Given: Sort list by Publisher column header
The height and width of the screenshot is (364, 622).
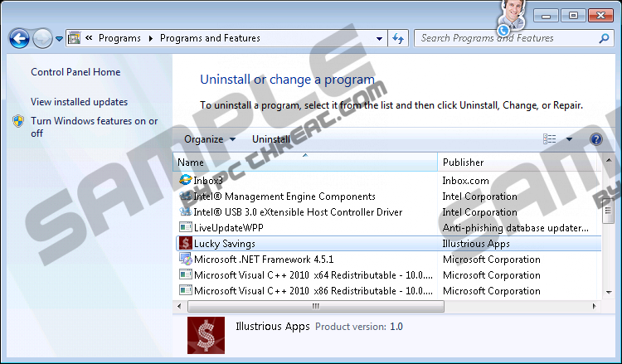Looking at the screenshot, I should point(463,163).
